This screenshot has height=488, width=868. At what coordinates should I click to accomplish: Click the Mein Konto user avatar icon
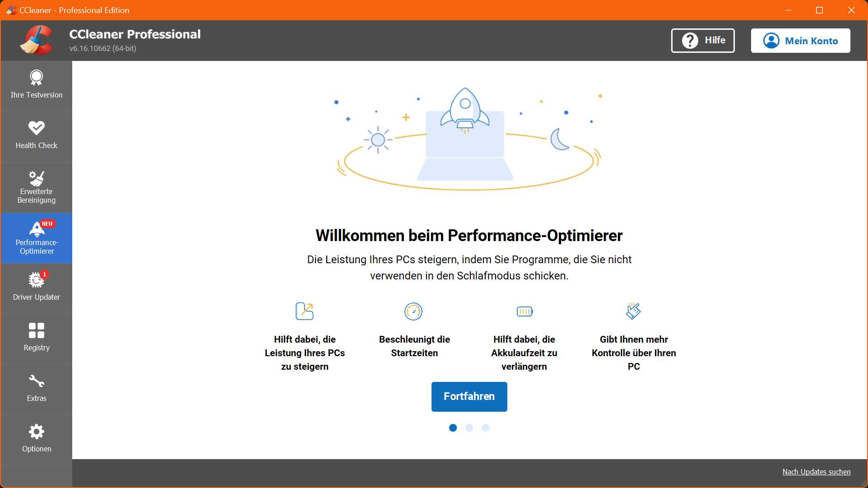click(x=771, y=41)
